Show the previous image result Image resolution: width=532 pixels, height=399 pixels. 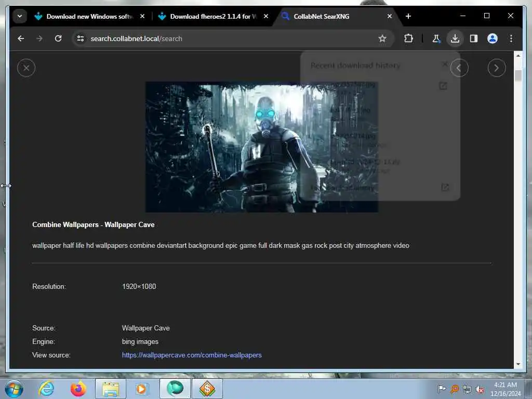pyautogui.click(x=459, y=68)
